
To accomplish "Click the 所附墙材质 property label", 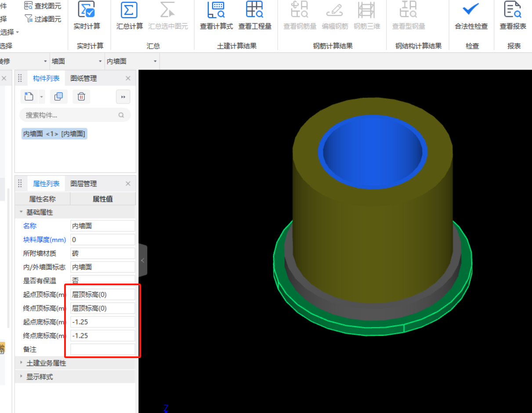I will 40,253.
